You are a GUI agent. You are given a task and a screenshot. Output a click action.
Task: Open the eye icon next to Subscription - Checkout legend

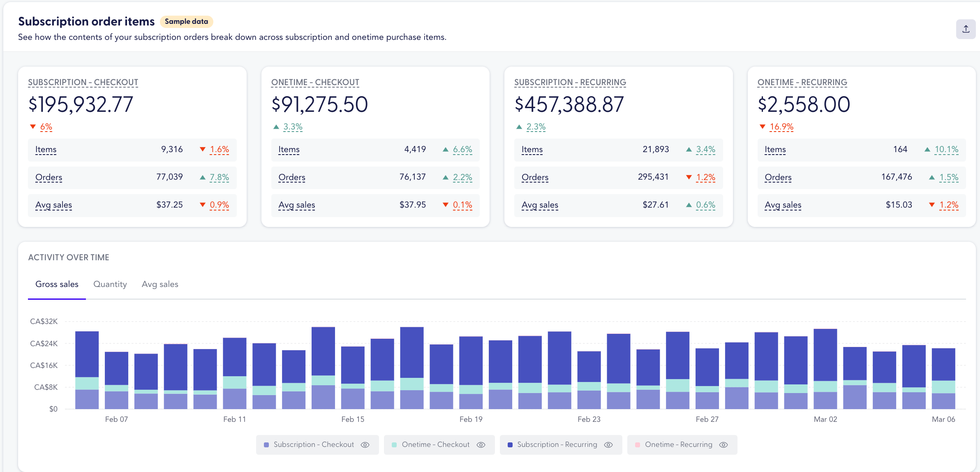pos(365,444)
